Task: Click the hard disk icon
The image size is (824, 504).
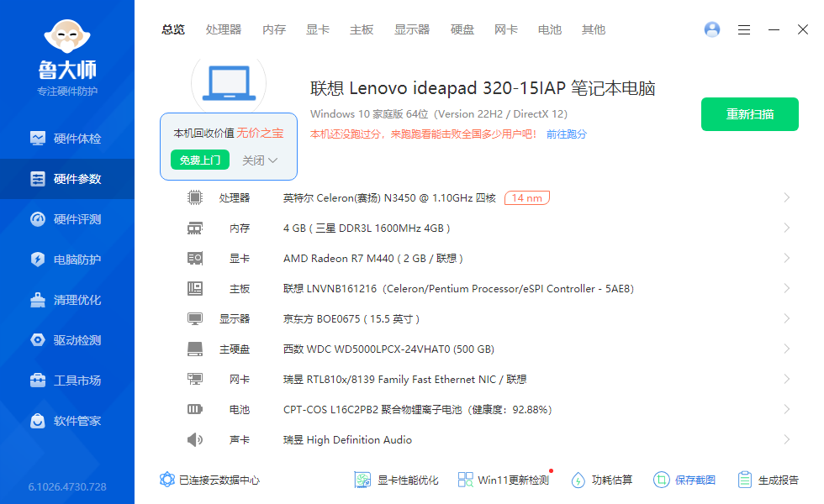Action: [195, 349]
